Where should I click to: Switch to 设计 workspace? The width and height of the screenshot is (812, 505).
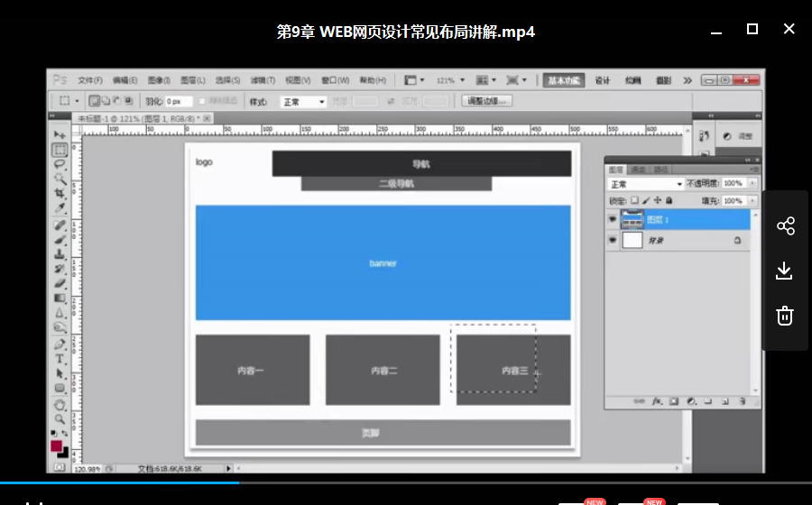[x=603, y=80]
